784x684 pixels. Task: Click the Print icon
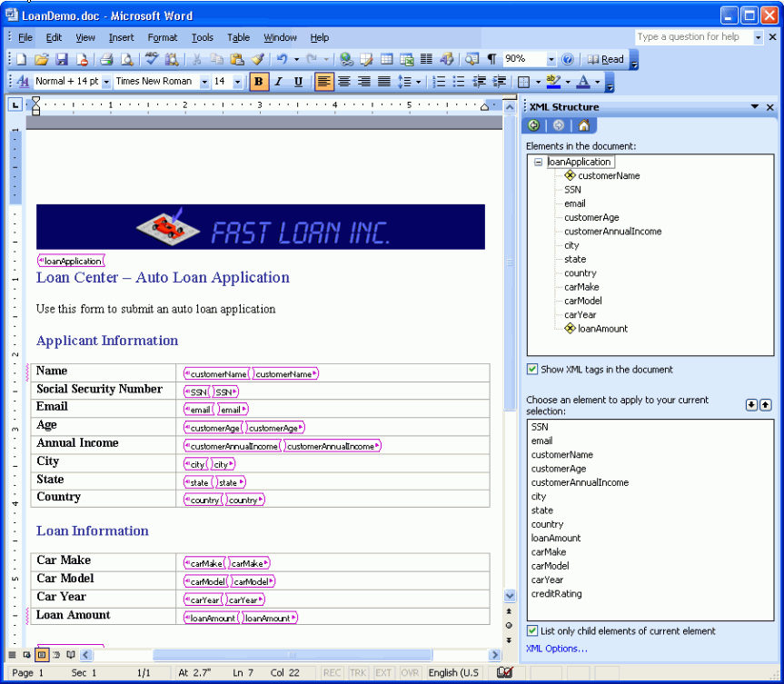click(106, 60)
